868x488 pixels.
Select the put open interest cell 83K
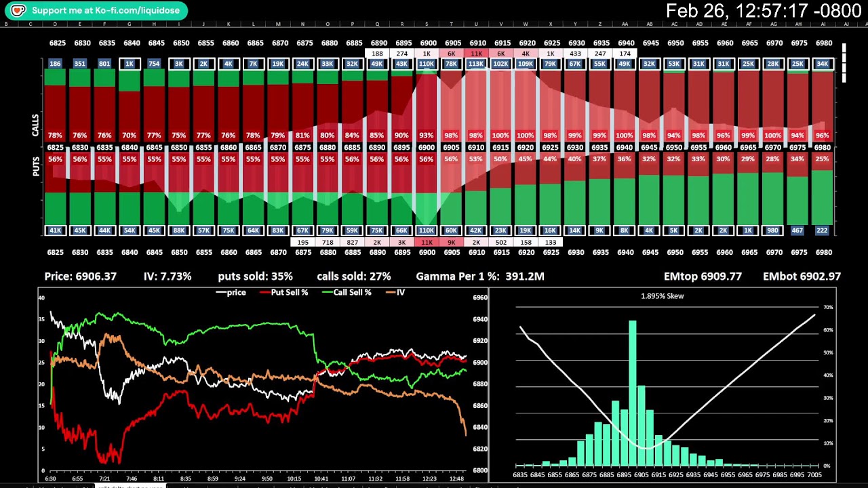tap(278, 230)
